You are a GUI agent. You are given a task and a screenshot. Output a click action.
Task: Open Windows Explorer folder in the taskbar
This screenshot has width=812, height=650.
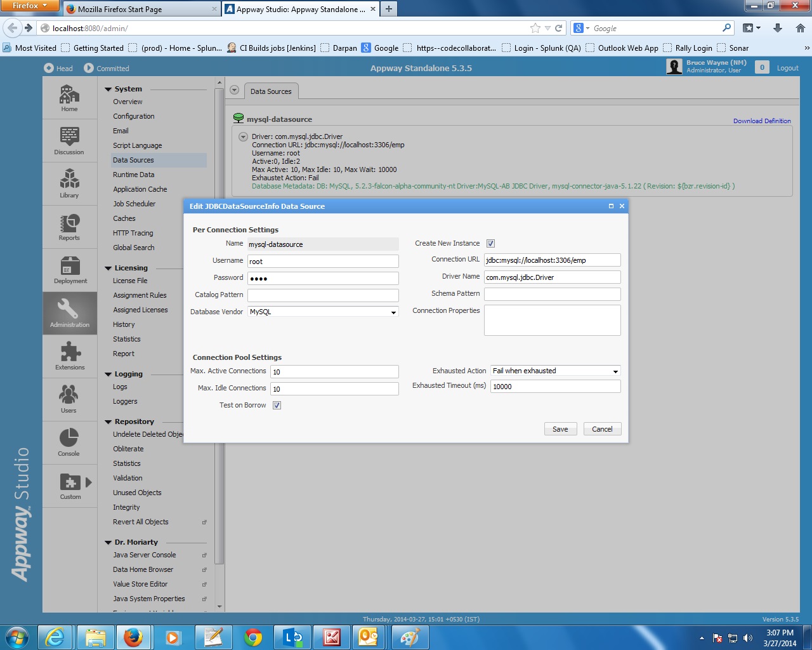tap(95, 637)
